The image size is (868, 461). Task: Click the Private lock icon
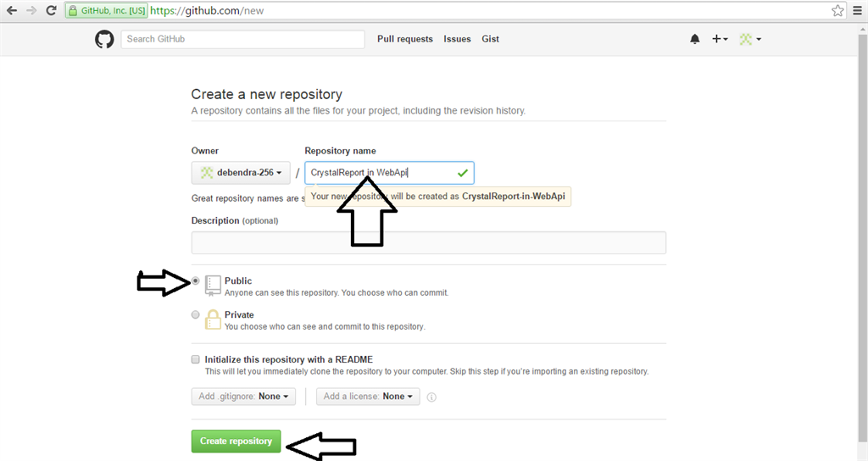[x=213, y=319]
